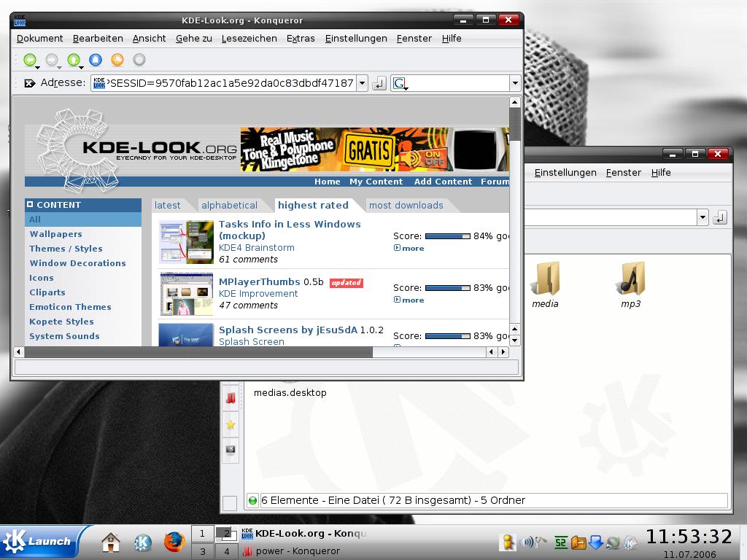747x560 pixels.
Task: Open the mp3 music folder
Action: [x=631, y=285]
